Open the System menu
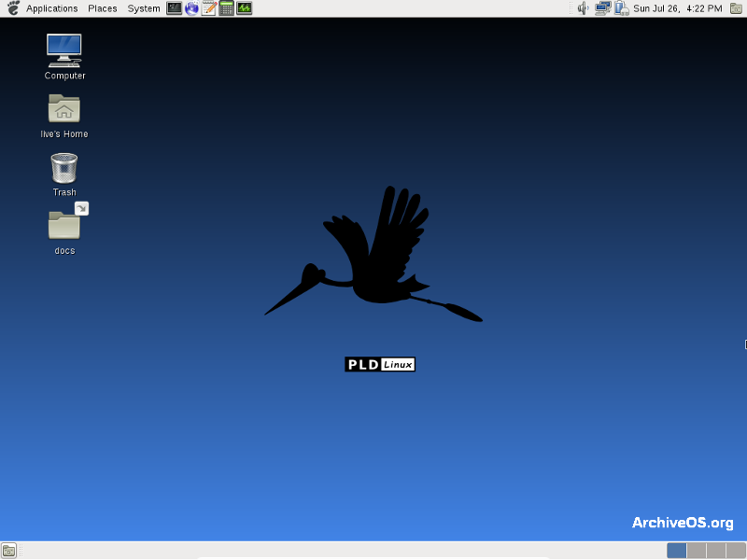 pos(144,8)
